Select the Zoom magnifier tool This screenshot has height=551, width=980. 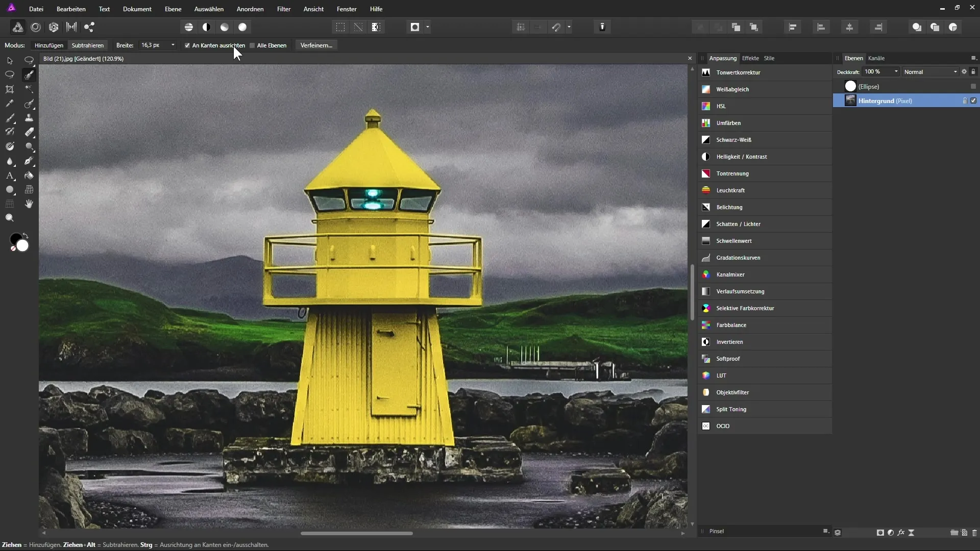coord(10,218)
